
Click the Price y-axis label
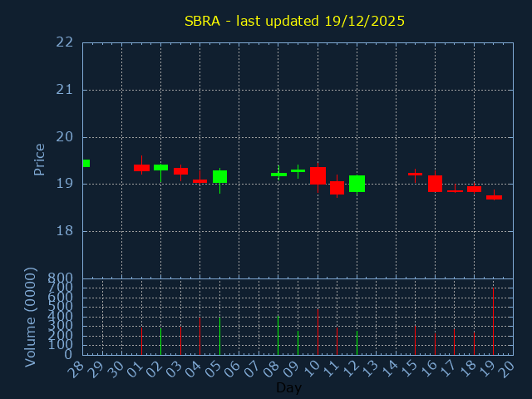(39, 159)
